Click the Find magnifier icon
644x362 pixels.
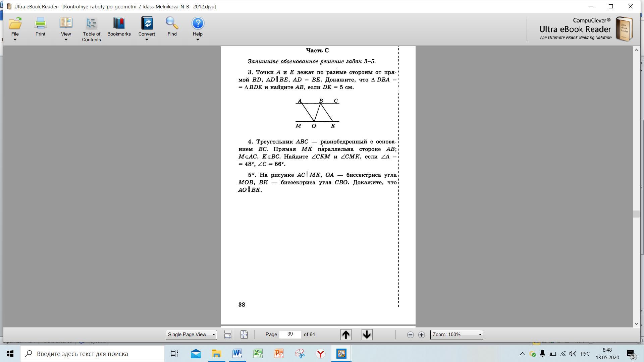pos(172,23)
